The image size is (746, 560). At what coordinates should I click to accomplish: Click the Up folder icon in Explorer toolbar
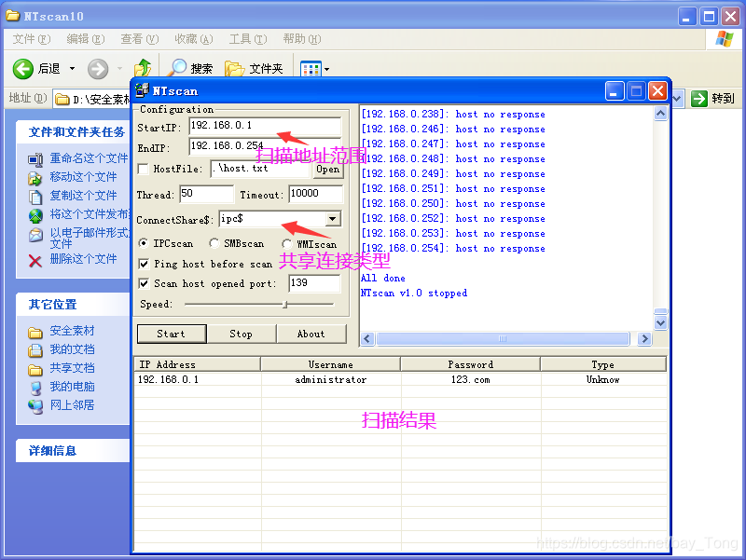[143, 68]
